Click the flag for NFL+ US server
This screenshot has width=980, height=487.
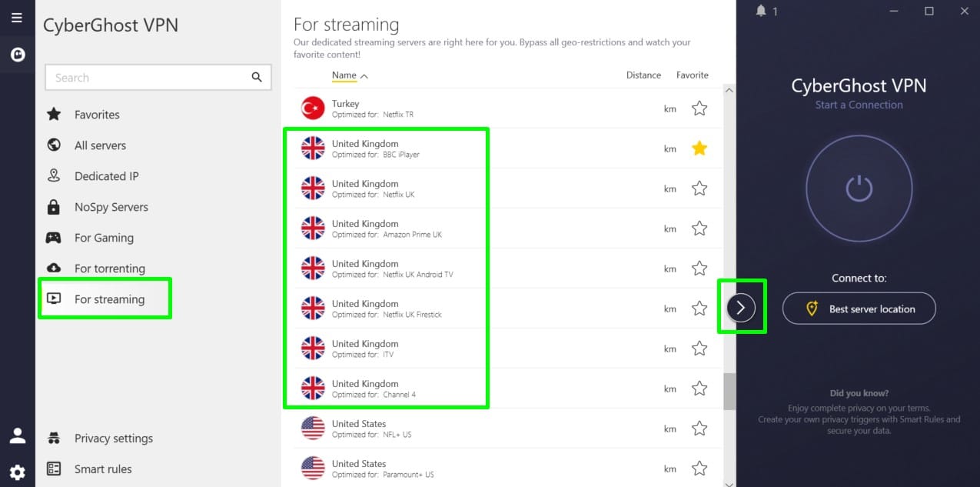(313, 429)
